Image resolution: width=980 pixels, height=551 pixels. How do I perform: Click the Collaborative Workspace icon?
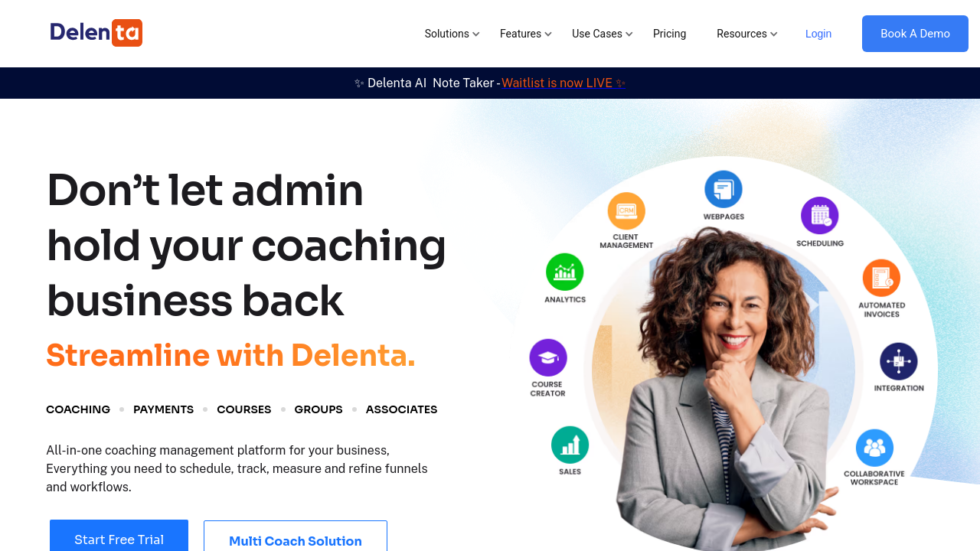(x=874, y=448)
